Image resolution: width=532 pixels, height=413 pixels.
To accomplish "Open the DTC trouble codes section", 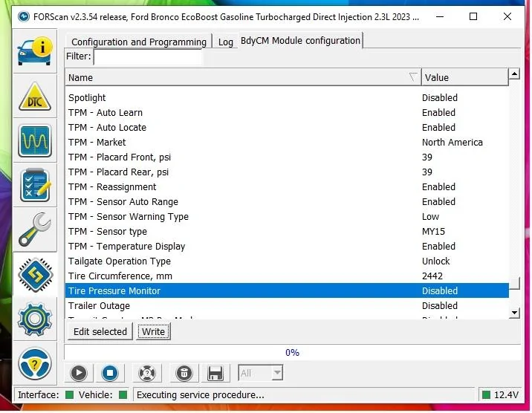I will (35, 97).
